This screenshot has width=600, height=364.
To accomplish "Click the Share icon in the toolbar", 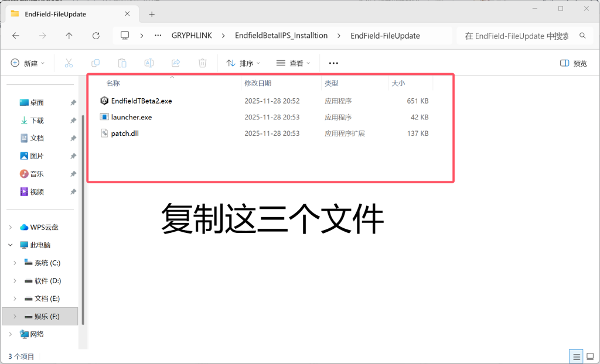I will 175,63.
